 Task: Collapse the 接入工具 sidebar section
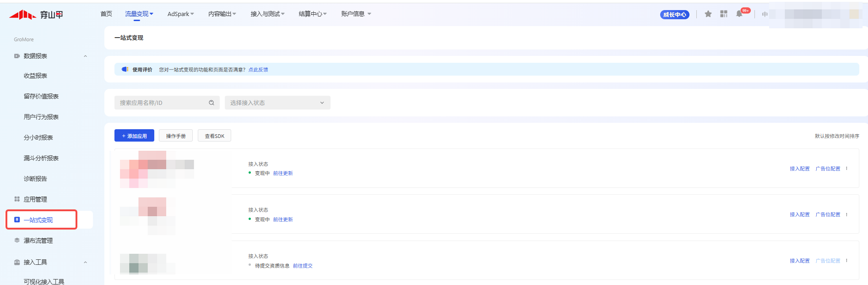coord(85,263)
